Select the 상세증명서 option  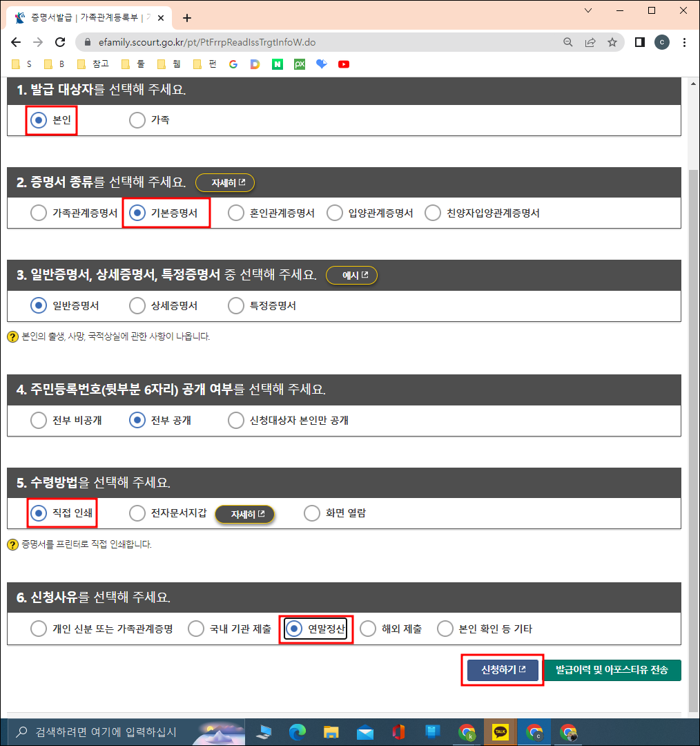pos(137,305)
